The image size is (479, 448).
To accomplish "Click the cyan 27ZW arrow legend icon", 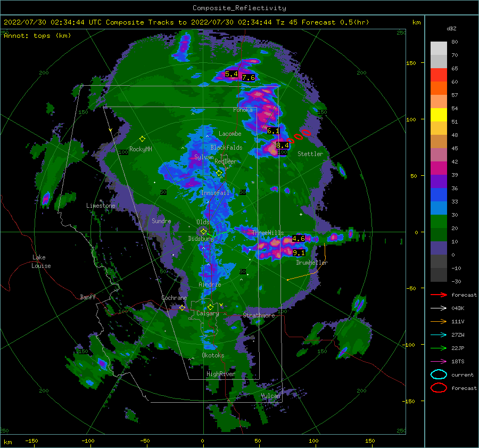I will [439, 335].
